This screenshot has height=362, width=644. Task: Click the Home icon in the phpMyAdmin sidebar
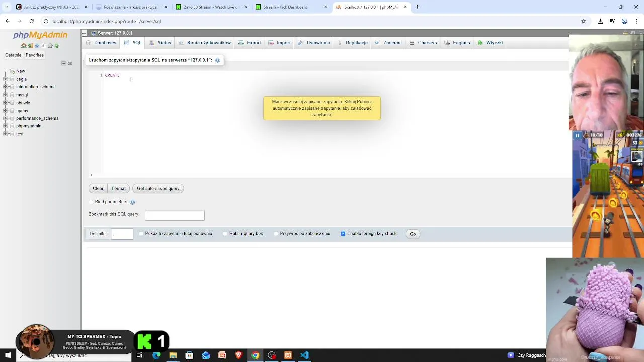coord(24,46)
